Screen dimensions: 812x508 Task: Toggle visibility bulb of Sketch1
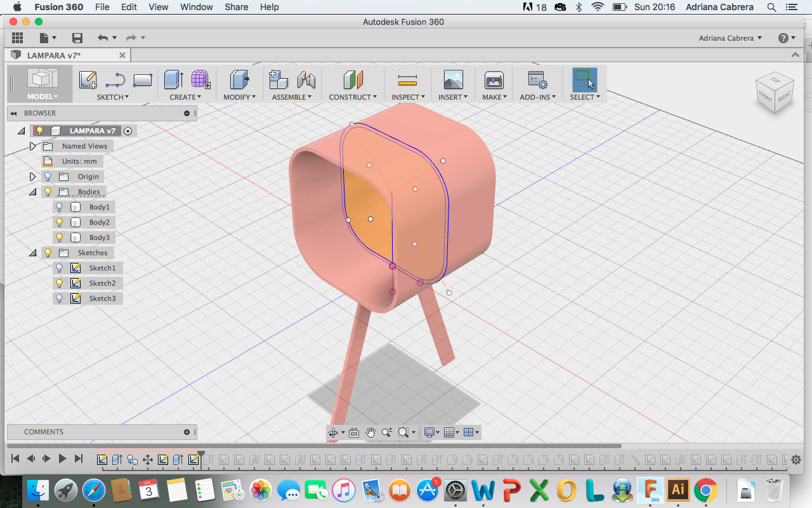60,268
